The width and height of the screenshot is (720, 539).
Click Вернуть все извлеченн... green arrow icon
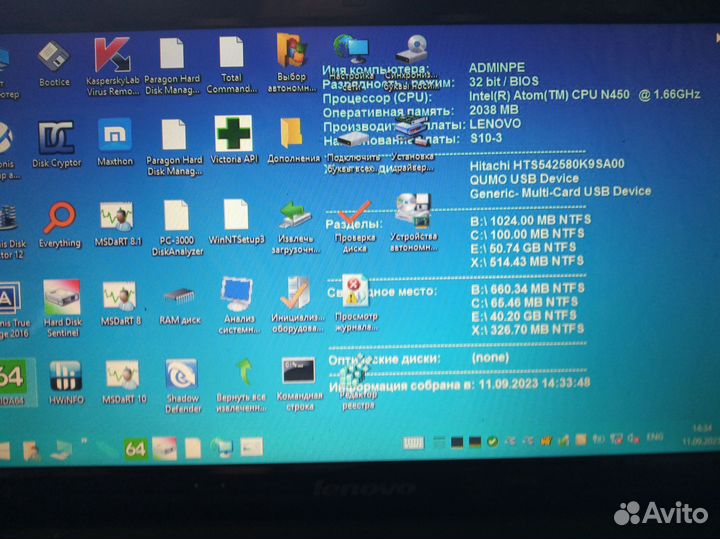coord(241,385)
